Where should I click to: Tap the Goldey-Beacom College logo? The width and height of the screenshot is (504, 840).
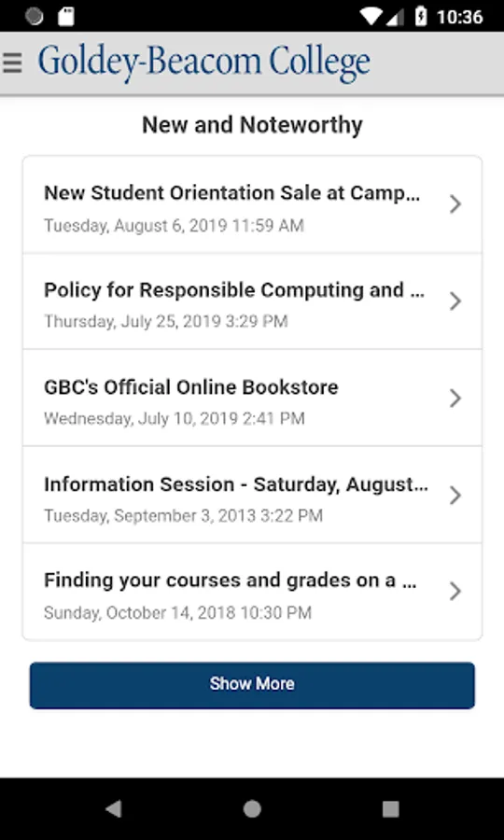click(204, 63)
